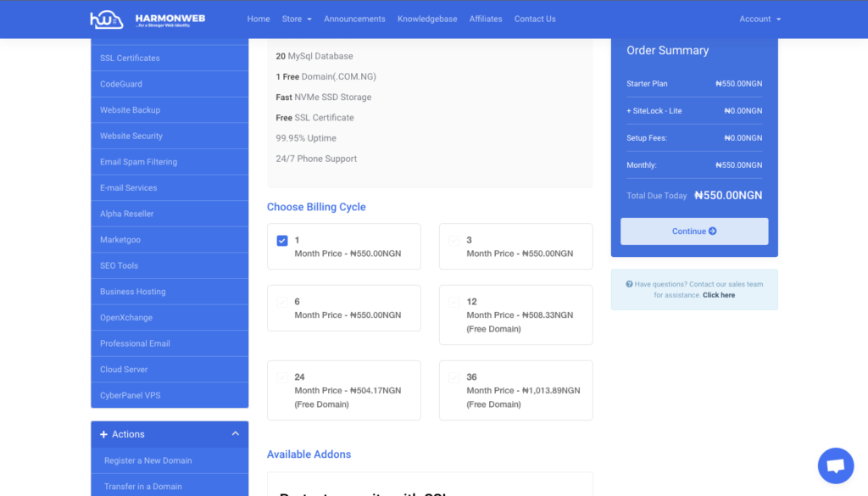Click the Continue button
The image size is (868, 496).
coord(694,231)
